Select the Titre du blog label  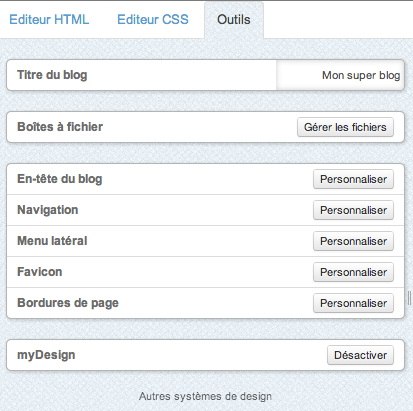[x=52, y=75]
